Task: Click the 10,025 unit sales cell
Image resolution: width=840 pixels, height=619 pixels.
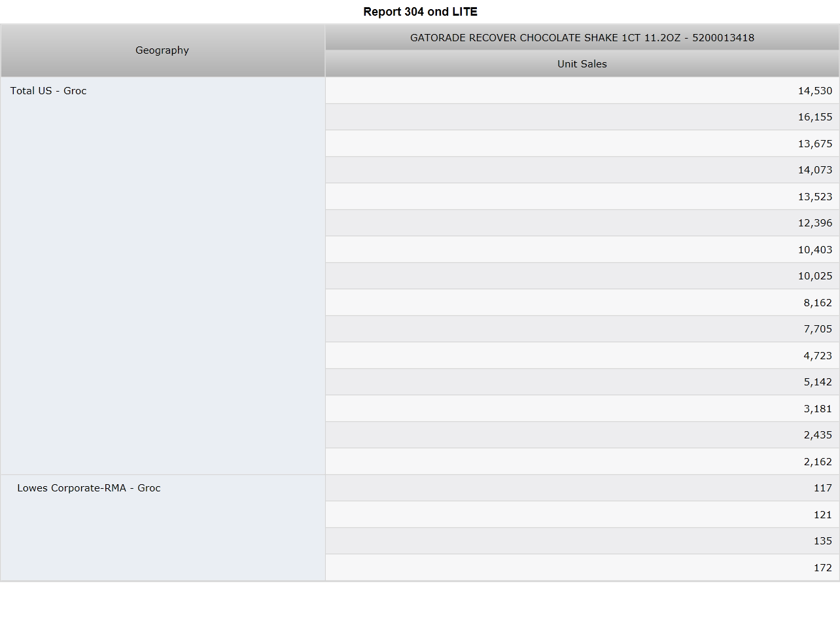Action: (x=582, y=276)
